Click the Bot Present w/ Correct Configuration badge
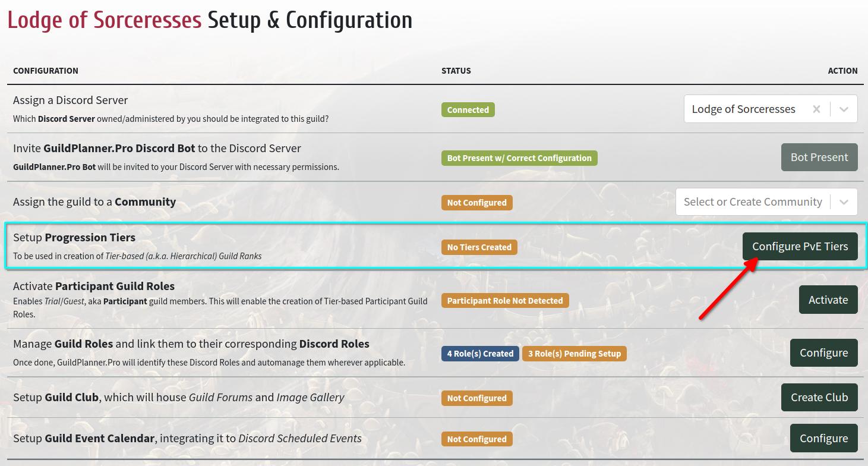 click(x=519, y=158)
